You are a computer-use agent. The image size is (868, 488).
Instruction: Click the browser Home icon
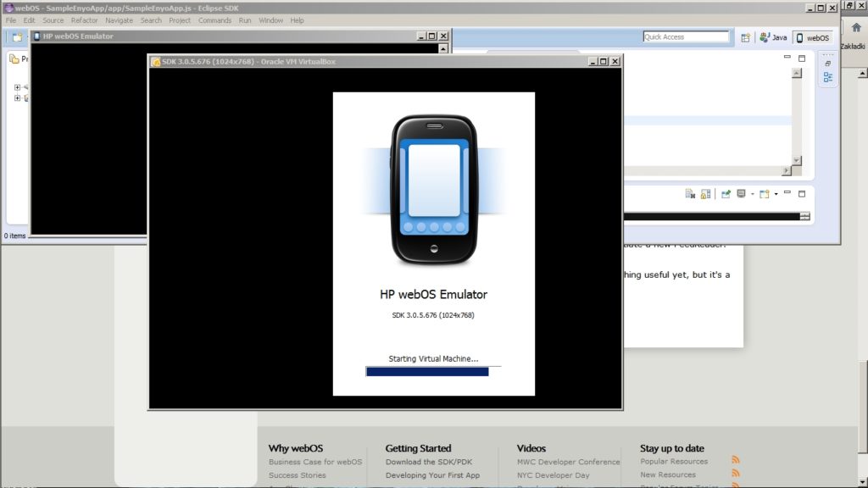click(856, 28)
